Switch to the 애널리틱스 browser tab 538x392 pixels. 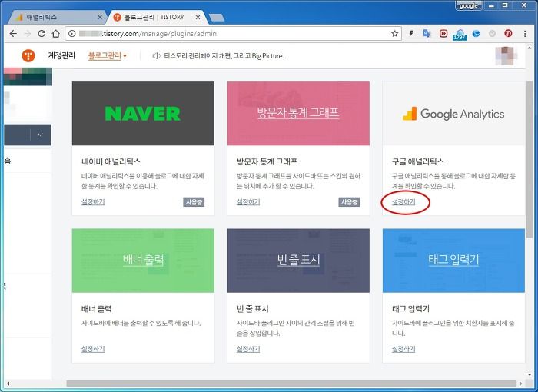point(57,17)
